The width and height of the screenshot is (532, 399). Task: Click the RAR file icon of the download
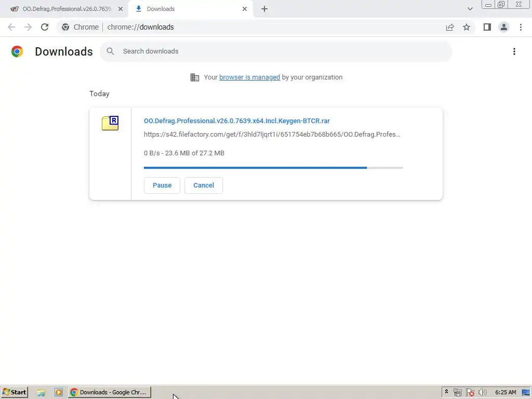(x=110, y=123)
